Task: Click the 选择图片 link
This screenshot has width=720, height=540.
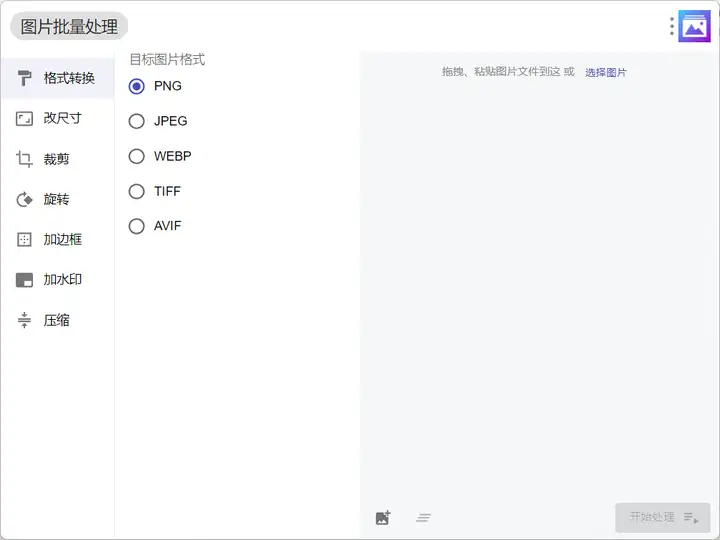Action: (x=606, y=73)
